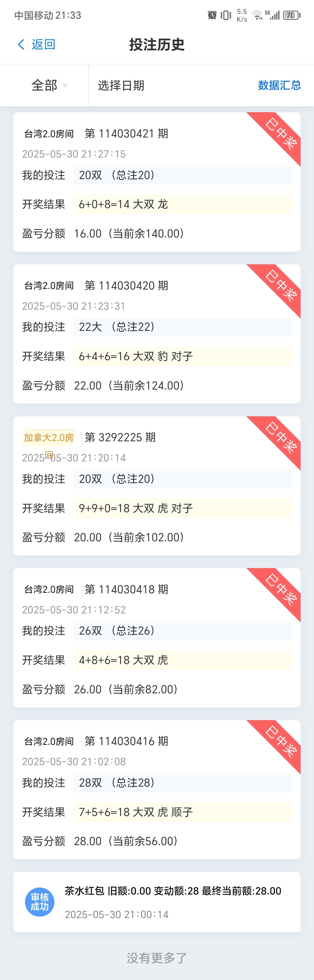Screen dimensions: 314x980
Task: Tap the 没有更多了 footer text
Action: 157,958
